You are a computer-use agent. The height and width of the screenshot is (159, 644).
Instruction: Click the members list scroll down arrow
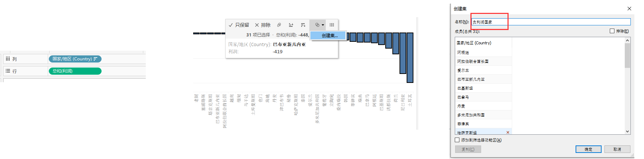(x=627, y=131)
